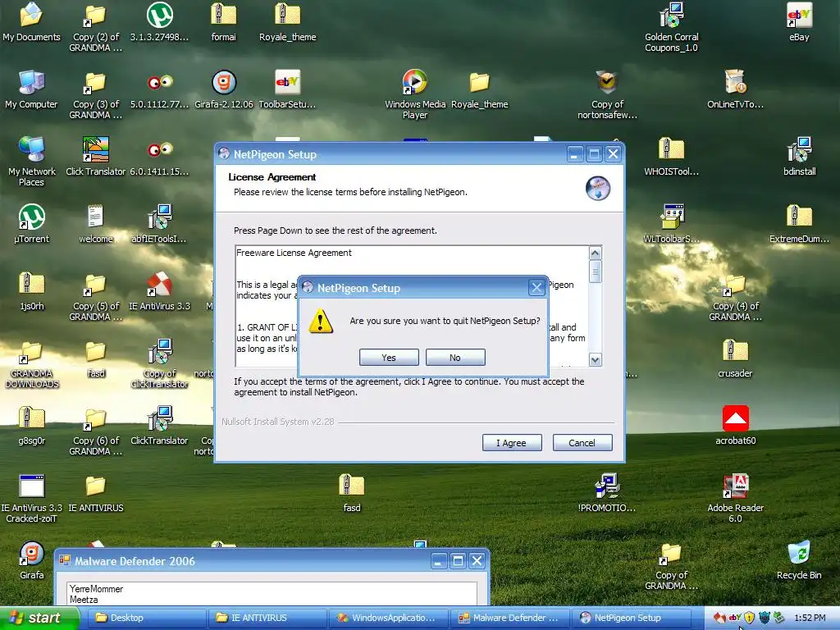Screen dimensions: 840x630
Task: Select Windows Media Player shortcut
Action: click(414, 94)
